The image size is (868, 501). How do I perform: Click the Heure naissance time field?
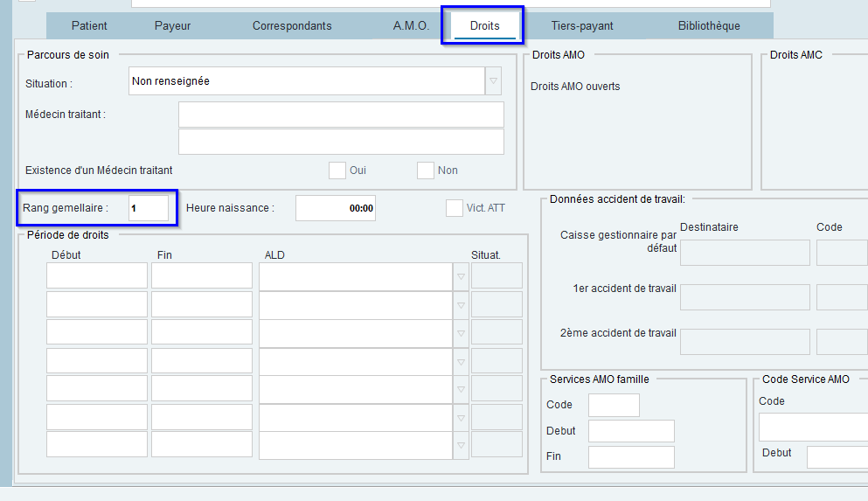336,208
